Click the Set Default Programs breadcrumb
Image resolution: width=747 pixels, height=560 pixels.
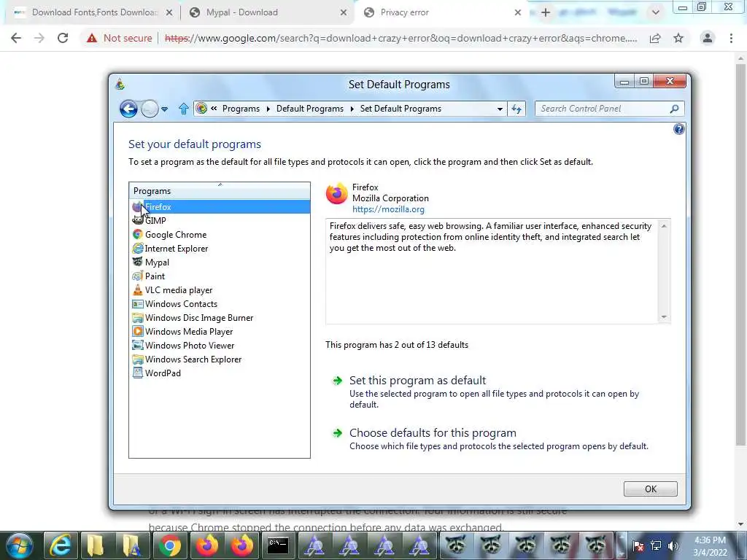click(x=400, y=109)
